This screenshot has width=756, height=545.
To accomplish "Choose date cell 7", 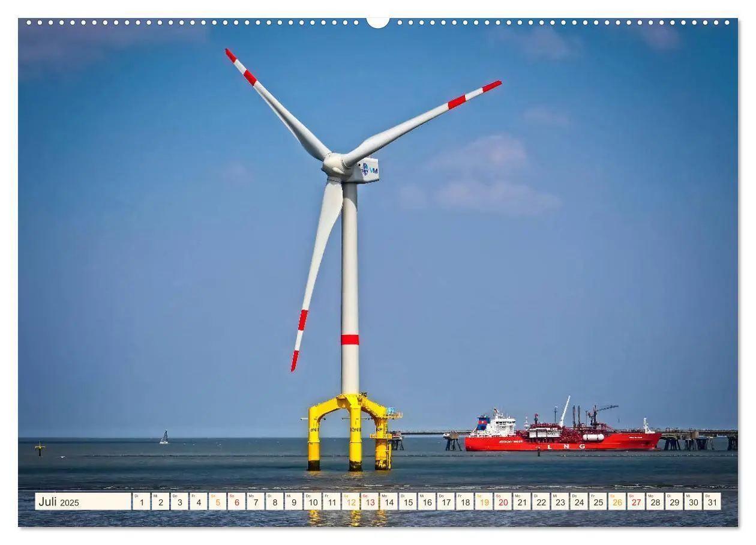I will 255,502.
